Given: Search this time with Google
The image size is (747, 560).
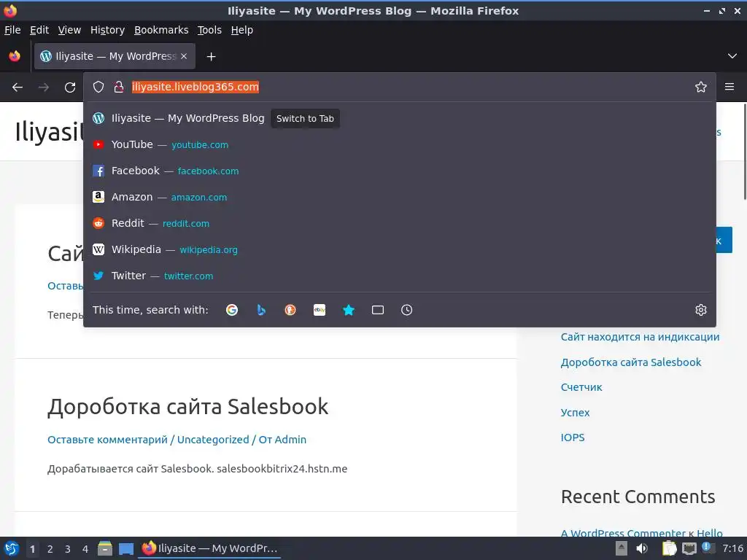Looking at the screenshot, I should tap(232, 310).
